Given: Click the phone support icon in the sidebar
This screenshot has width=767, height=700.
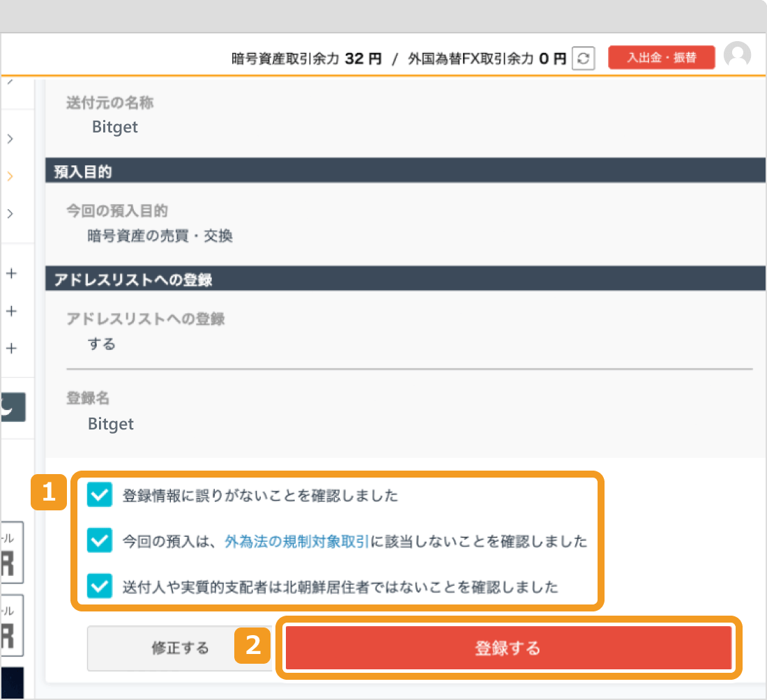Looking at the screenshot, I should (x=13, y=406).
